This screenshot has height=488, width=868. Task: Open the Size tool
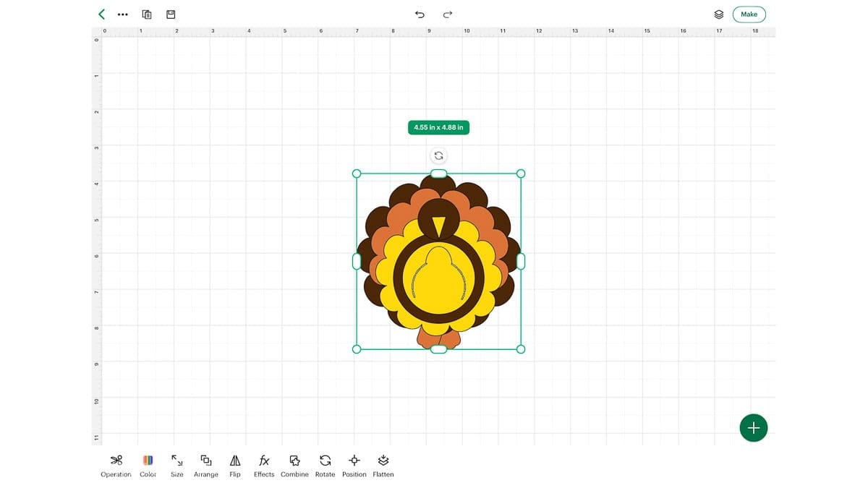coord(177,466)
